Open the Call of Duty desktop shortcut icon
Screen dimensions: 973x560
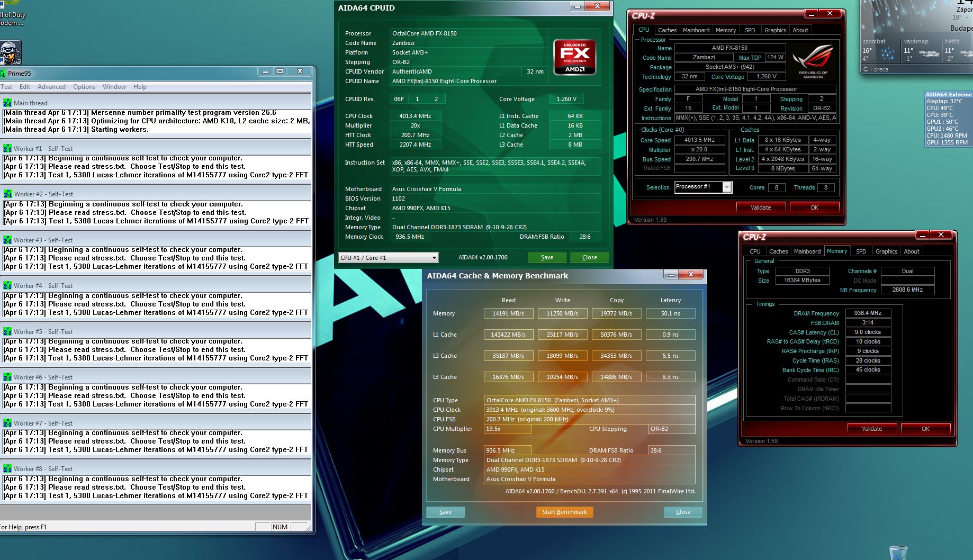pos(10,53)
